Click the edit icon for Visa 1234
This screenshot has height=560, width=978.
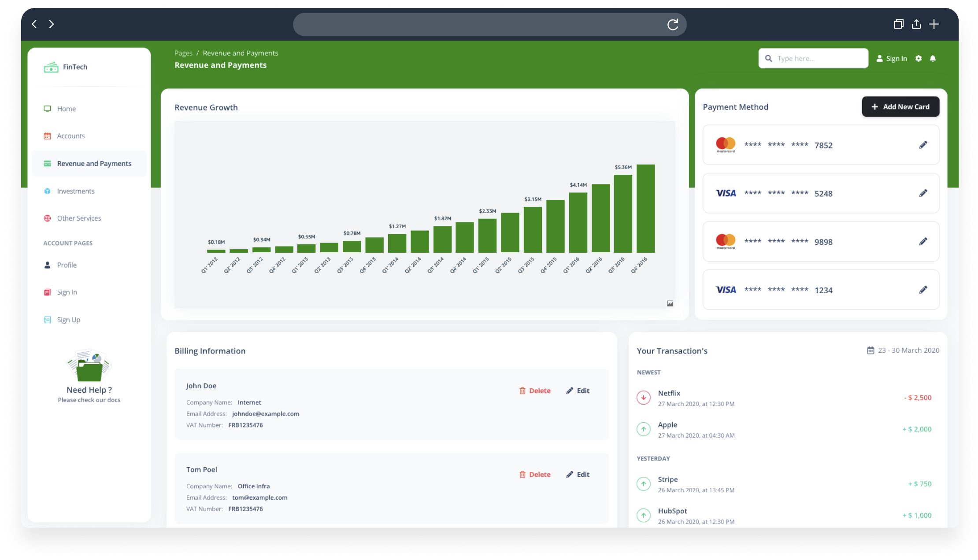click(923, 289)
